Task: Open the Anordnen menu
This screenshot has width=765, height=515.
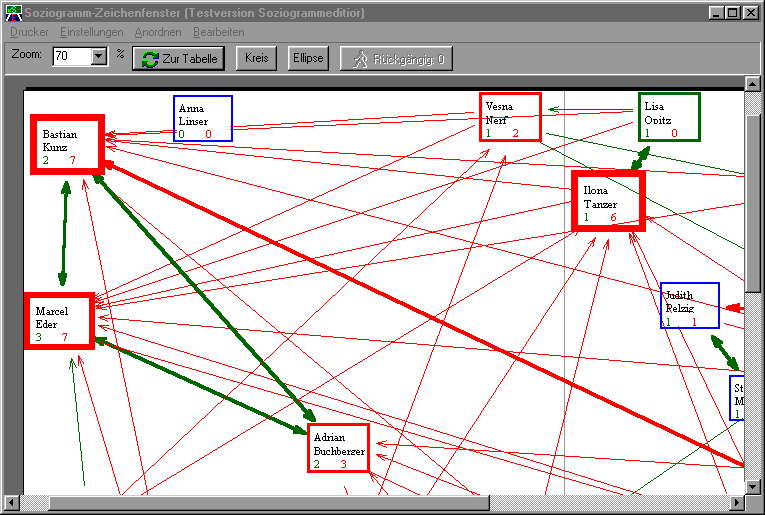Action: 158,32
